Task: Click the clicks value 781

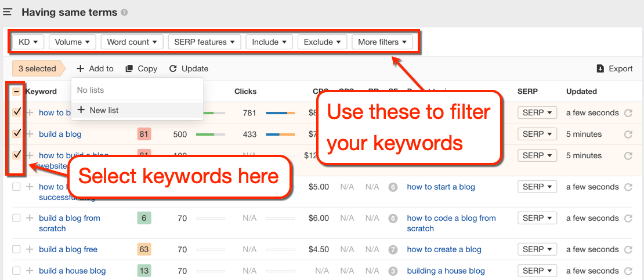Action: pos(249,112)
